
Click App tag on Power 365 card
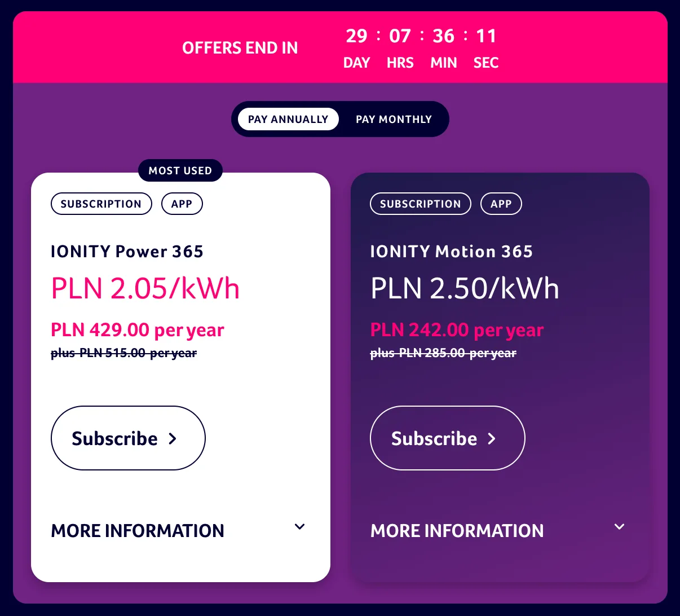(x=182, y=204)
